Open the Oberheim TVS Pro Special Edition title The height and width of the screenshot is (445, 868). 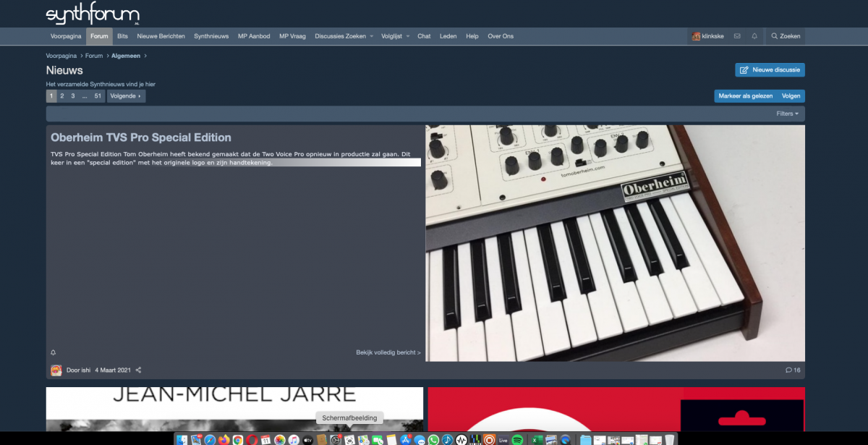(x=141, y=137)
